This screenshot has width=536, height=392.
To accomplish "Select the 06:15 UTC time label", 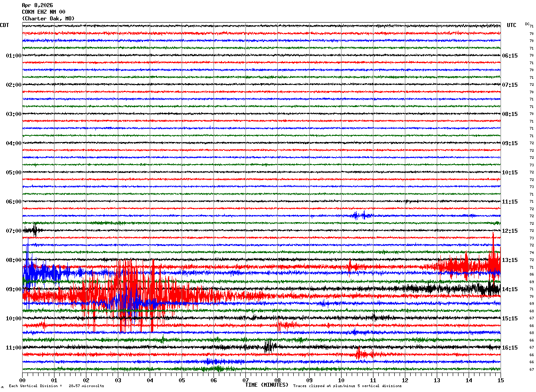I will click(x=510, y=56).
